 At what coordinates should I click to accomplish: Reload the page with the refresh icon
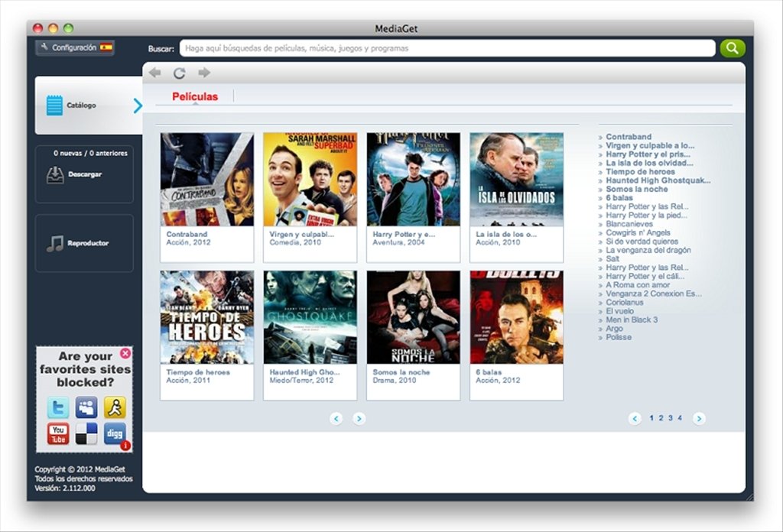179,73
